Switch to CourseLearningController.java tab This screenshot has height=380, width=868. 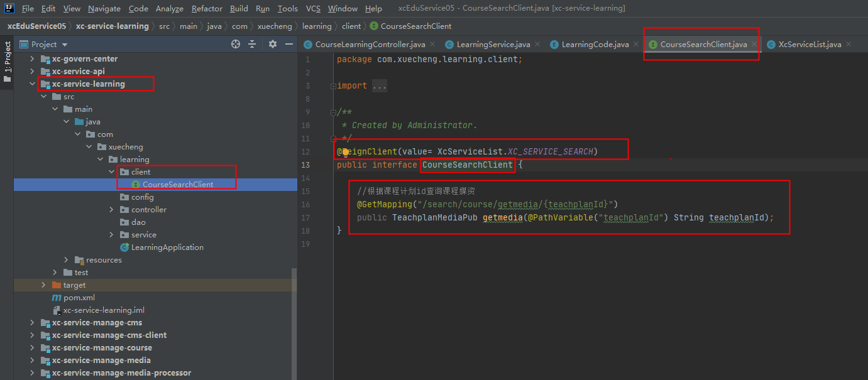(370, 45)
